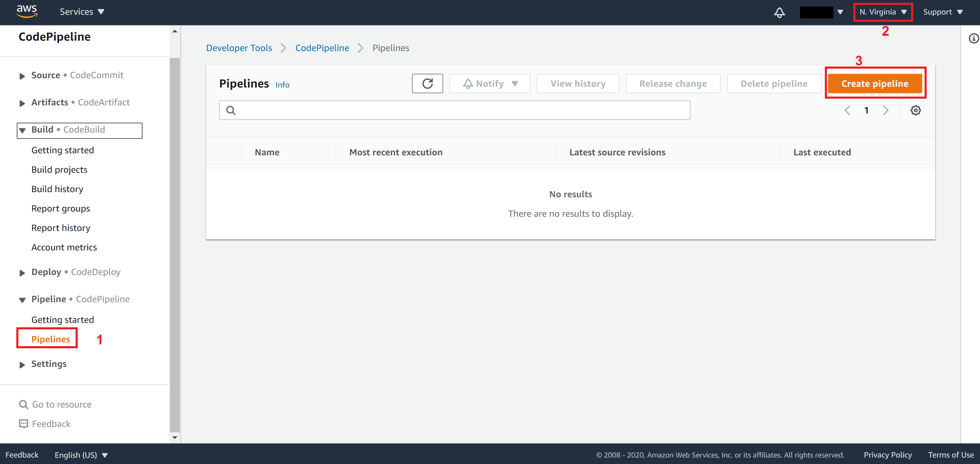980x464 pixels.
Task: Click sidebar scrollbar down arrow
Action: tap(175, 437)
